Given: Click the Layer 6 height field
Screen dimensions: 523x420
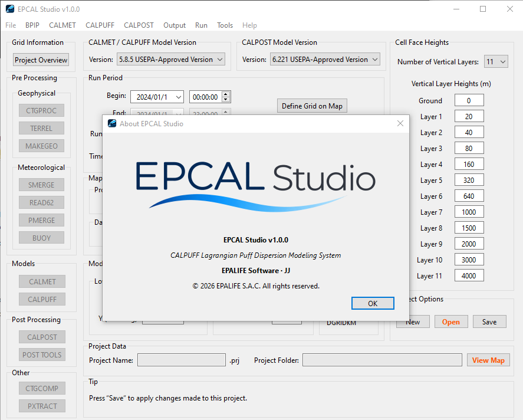Looking at the screenshot, I should (x=469, y=196).
